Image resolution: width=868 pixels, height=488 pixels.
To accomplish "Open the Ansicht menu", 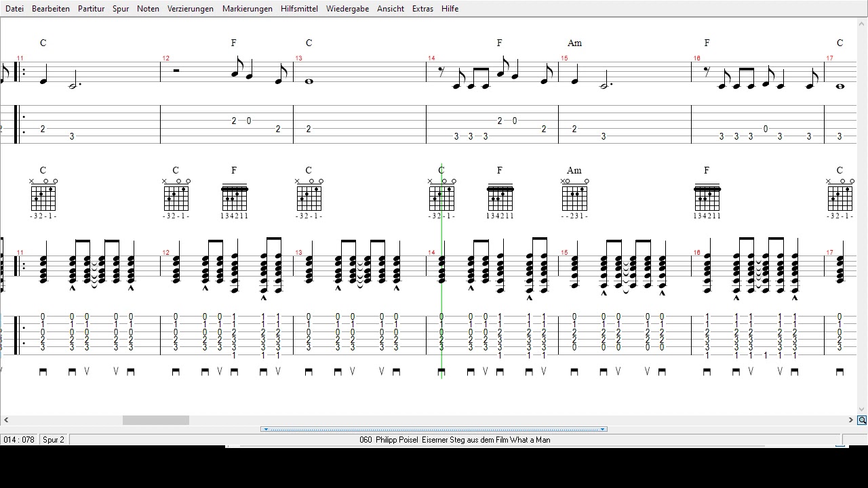I will click(x=391, y=9).
